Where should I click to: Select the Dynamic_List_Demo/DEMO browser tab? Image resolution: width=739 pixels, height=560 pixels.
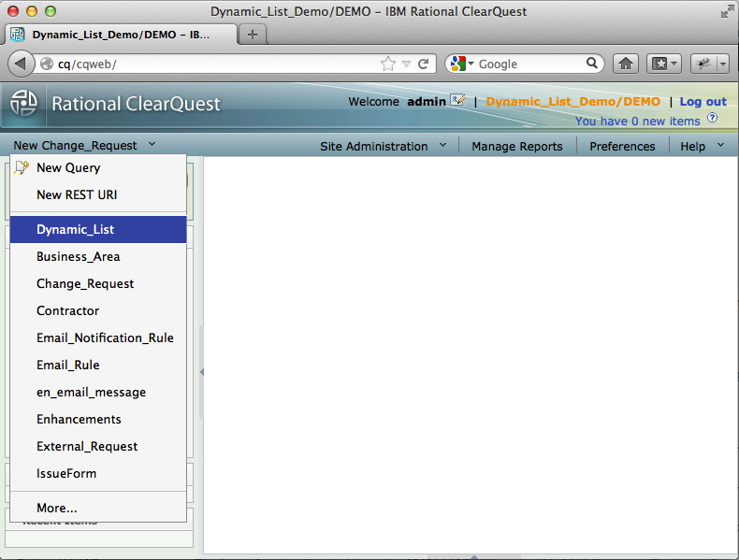pyautogui.click(x=120, y=35)
